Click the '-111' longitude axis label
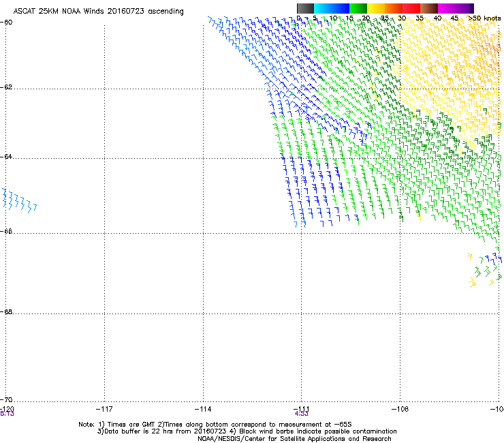Viewport: 504px width, 443px height. pyautogui.click(x=302, y=409)
